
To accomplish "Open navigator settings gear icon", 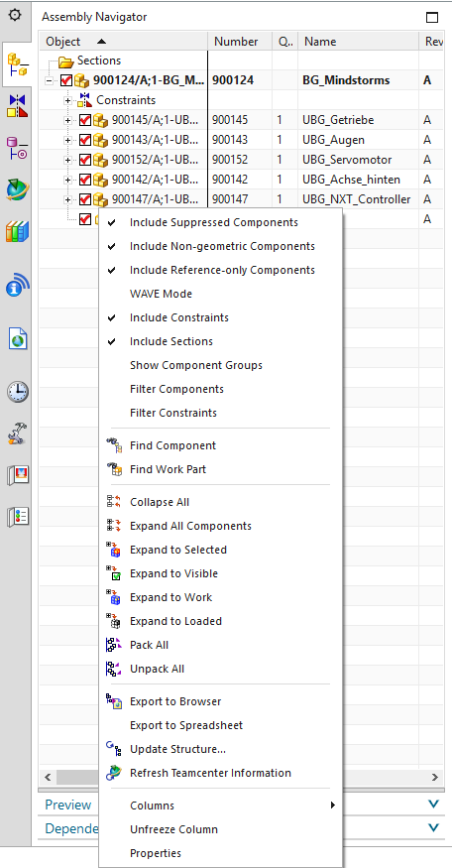I will coord(17,15).
